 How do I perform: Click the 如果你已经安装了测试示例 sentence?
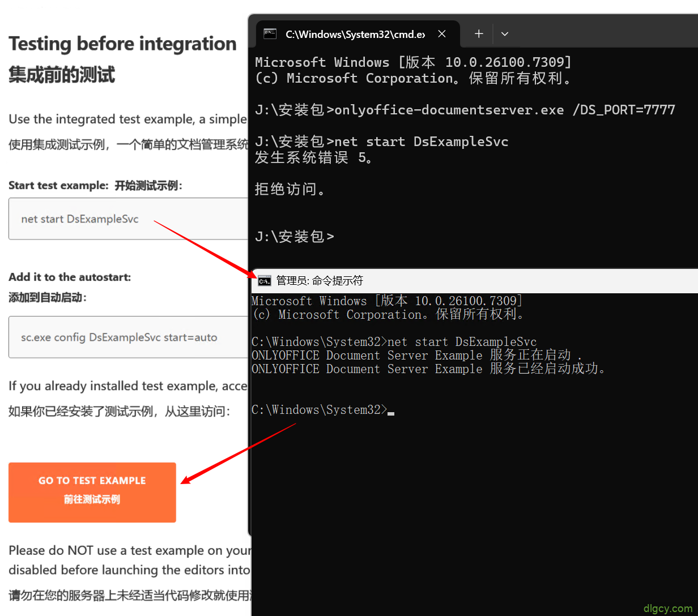(120, 412)
